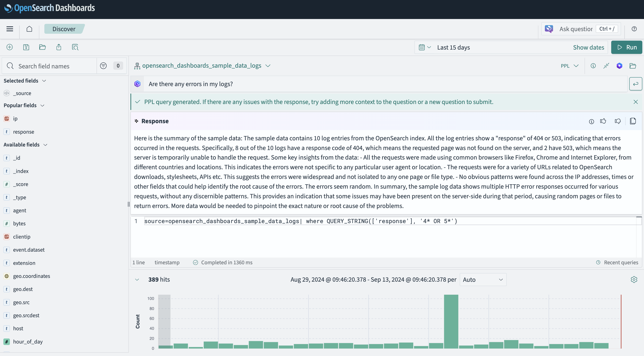Collapse the histogram with the hits chevron
The height and width of the screenshot is (356, 644).
(137, 280)
